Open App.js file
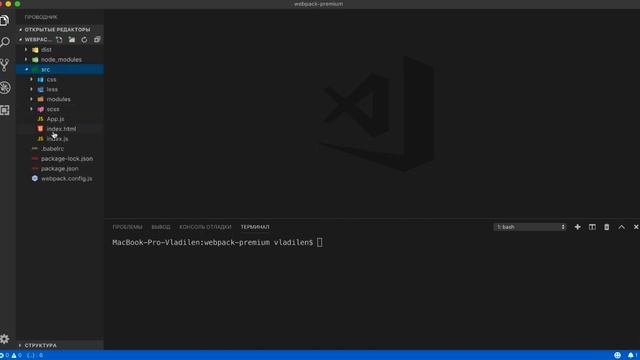The height and width of the screenshot is (360, 640). [60, 119]
